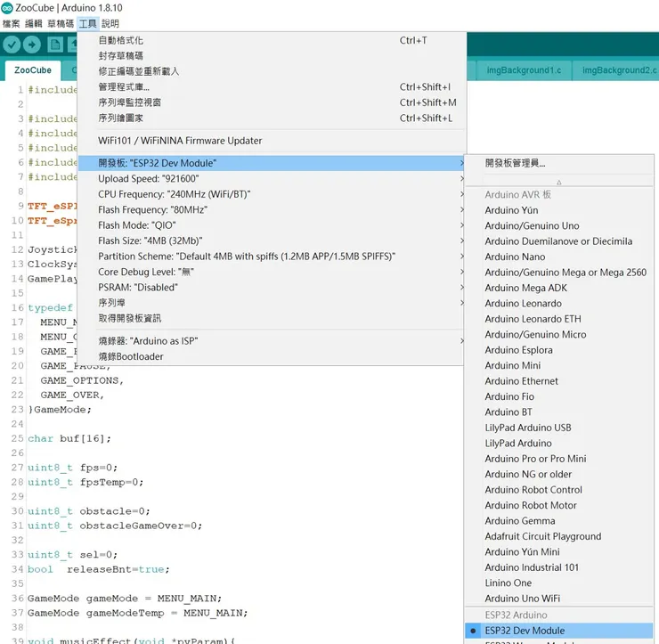Click the Verify checkmark toolbar icon
Image resolution: width=659 pixels, height=644 pixels.
(12, 45)
